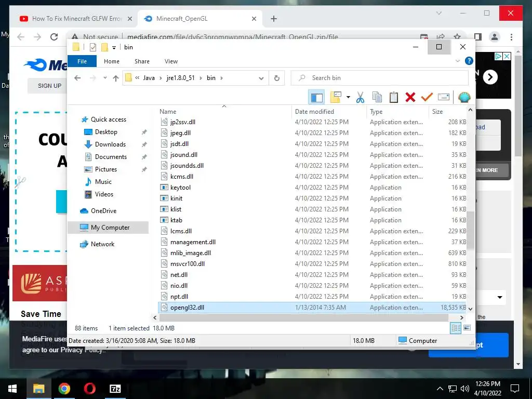Click the preview pane toolbar icon

316,97
